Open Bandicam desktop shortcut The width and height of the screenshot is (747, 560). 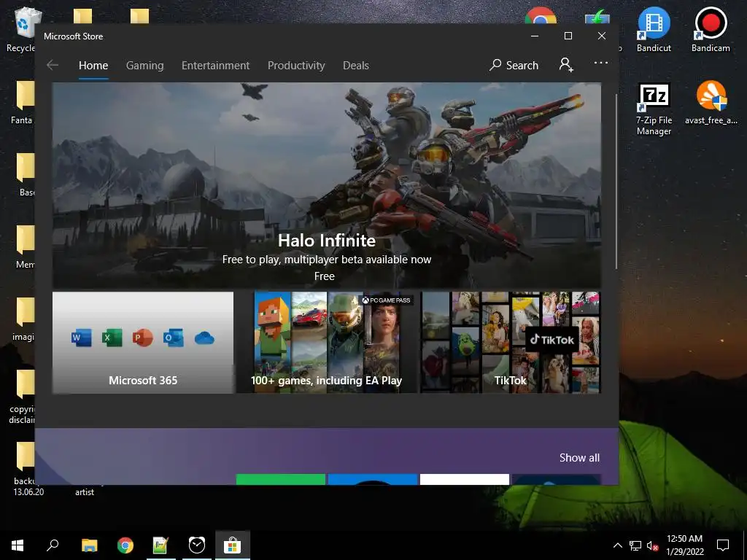[711, 29]
